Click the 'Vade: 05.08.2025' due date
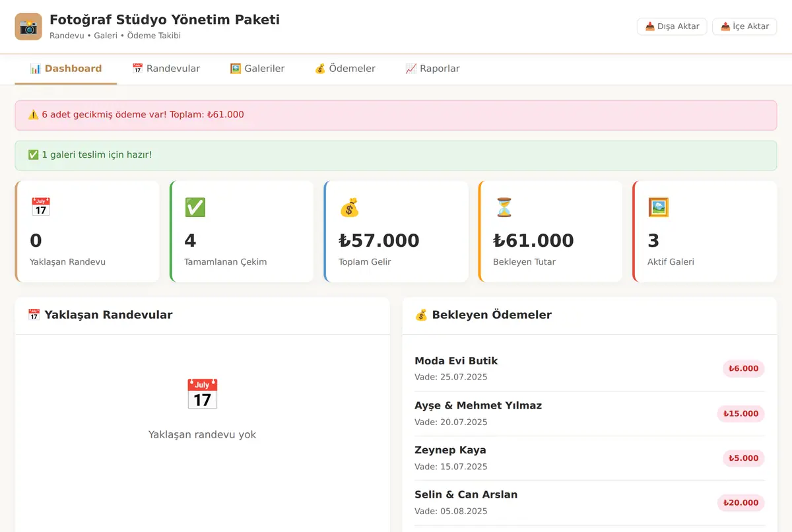Viewport: 792px width, 532px height. (x=451, y=512)
